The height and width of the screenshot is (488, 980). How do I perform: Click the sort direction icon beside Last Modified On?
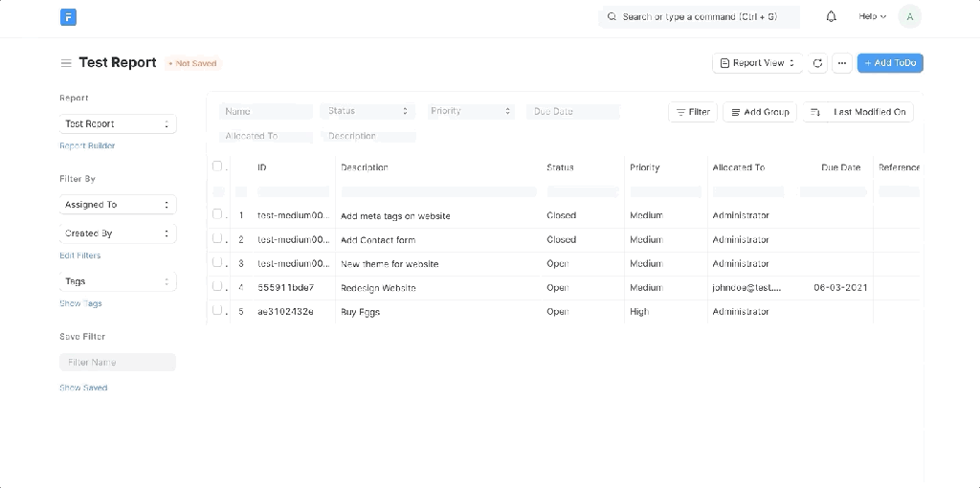click(x=815, y=112)
